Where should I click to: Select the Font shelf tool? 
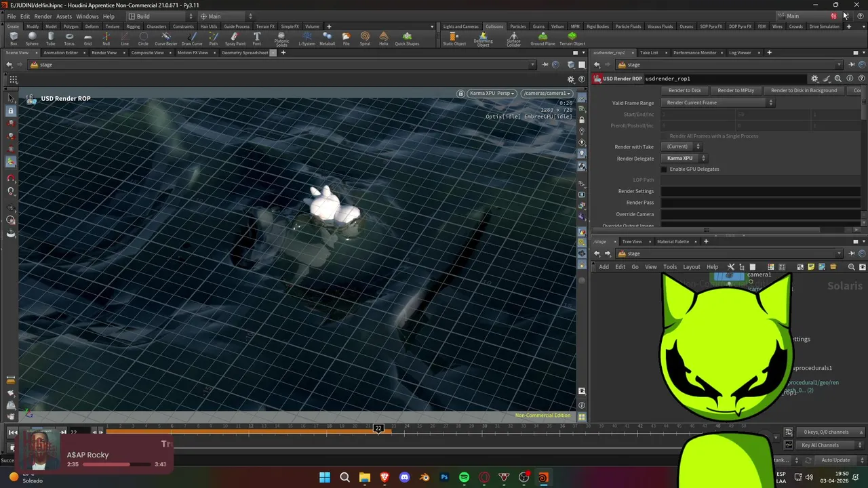click(257, 39)
